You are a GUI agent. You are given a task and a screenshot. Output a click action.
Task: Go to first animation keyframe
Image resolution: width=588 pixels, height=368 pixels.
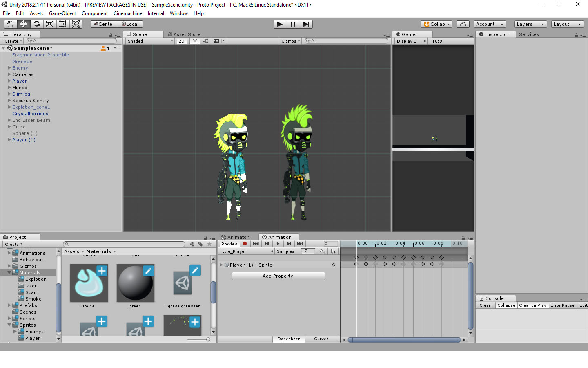256,244
